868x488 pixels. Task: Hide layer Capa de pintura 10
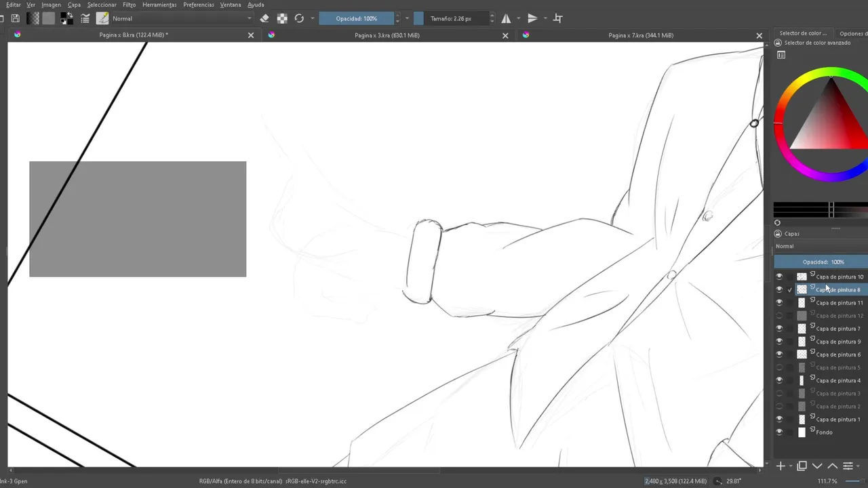click(779, 277)
